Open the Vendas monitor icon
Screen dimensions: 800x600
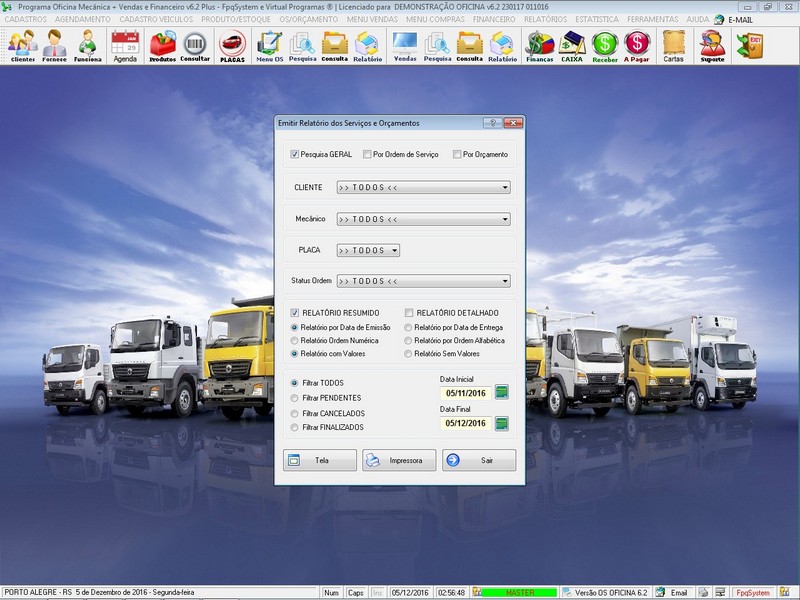(405, 46)
